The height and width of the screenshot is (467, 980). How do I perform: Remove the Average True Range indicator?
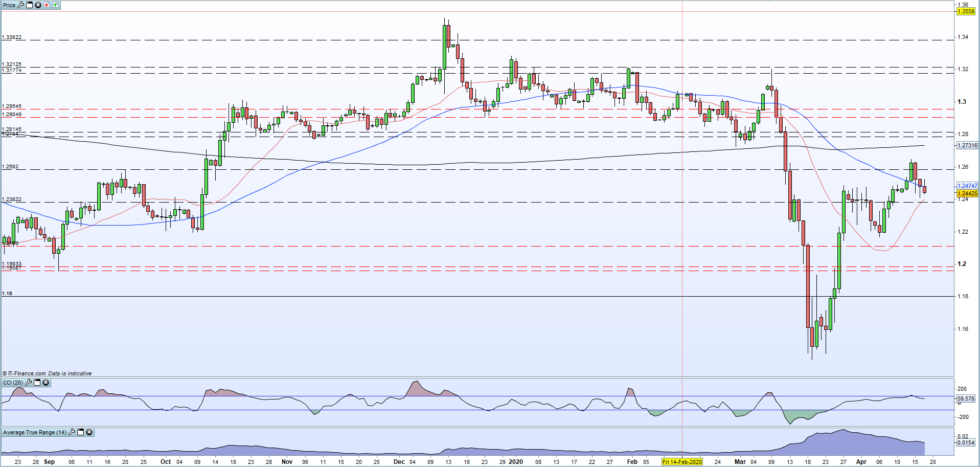click(89, 432)
